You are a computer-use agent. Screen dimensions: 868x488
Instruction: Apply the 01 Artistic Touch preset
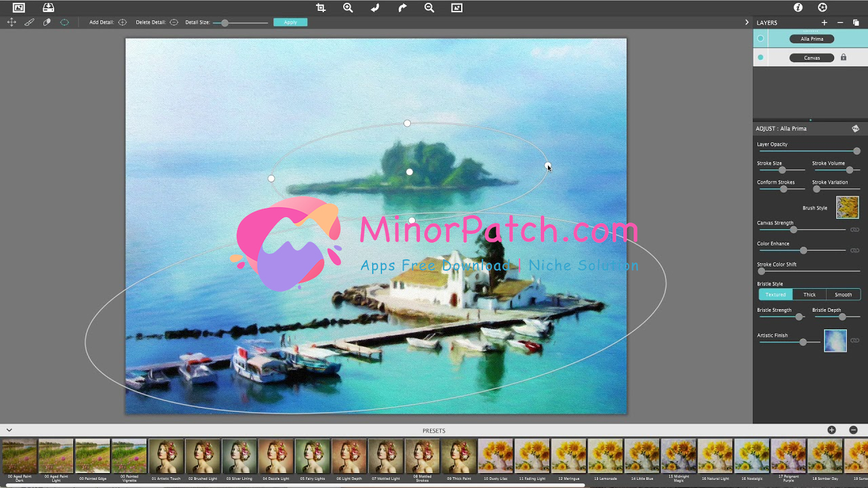pos(166,455)
